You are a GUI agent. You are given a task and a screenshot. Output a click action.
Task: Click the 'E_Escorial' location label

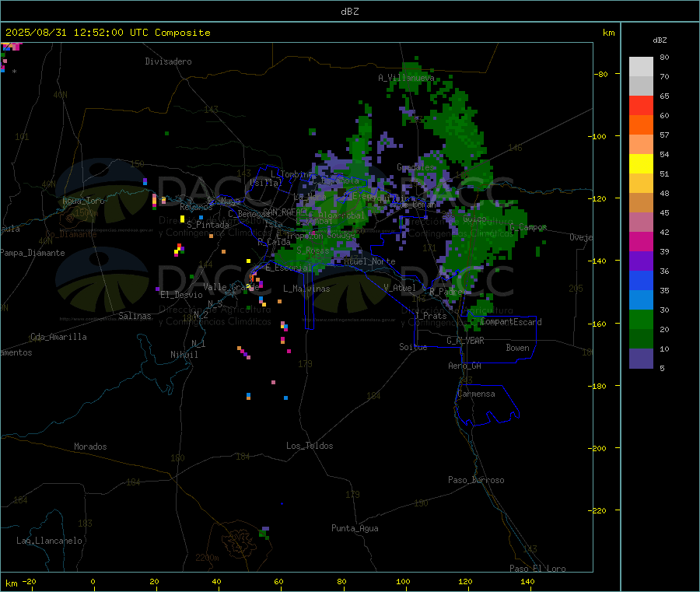click(x=288, y=268)
